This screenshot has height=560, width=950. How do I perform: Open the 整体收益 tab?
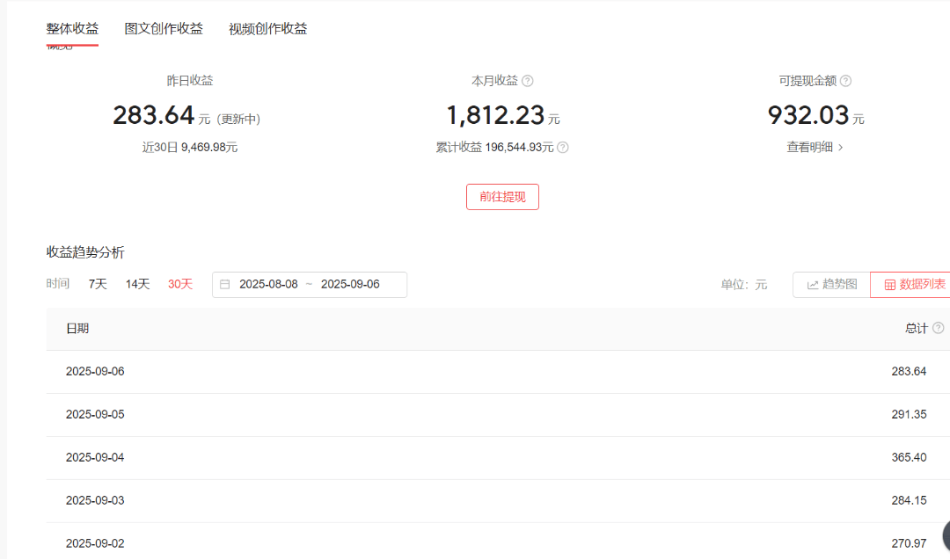point(72,28)
